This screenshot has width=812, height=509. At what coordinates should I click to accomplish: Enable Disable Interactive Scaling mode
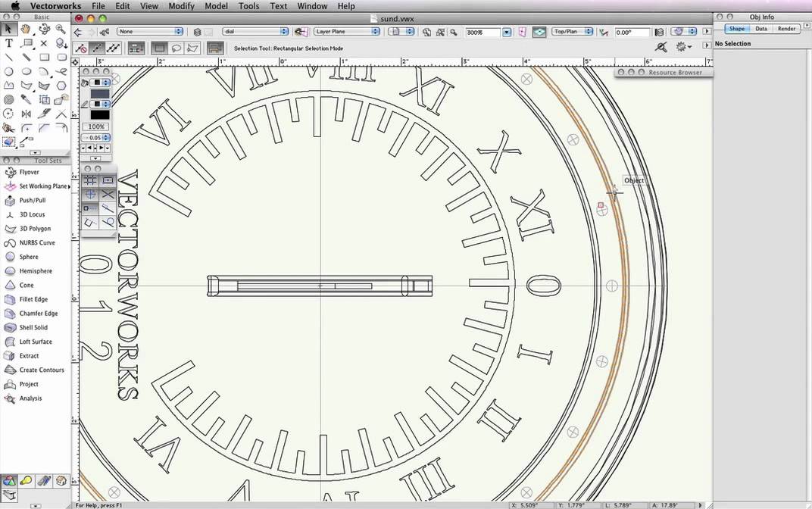click(x=81, y=48)
